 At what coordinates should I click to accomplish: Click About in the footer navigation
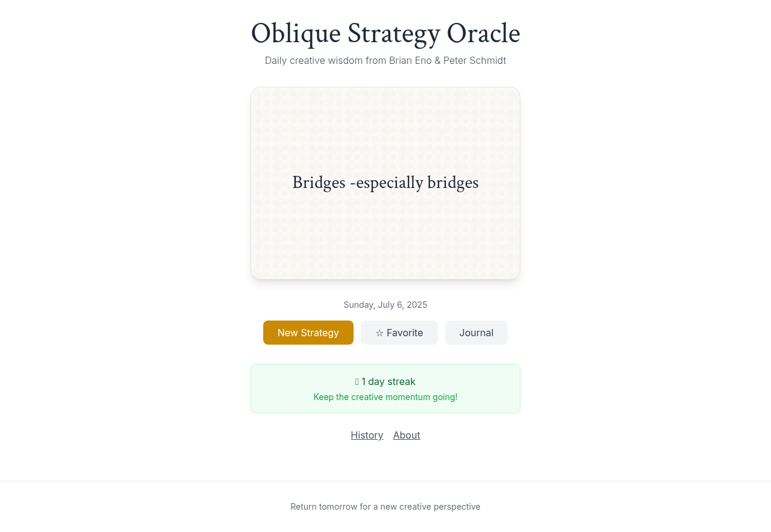click(x=407, y=435)
